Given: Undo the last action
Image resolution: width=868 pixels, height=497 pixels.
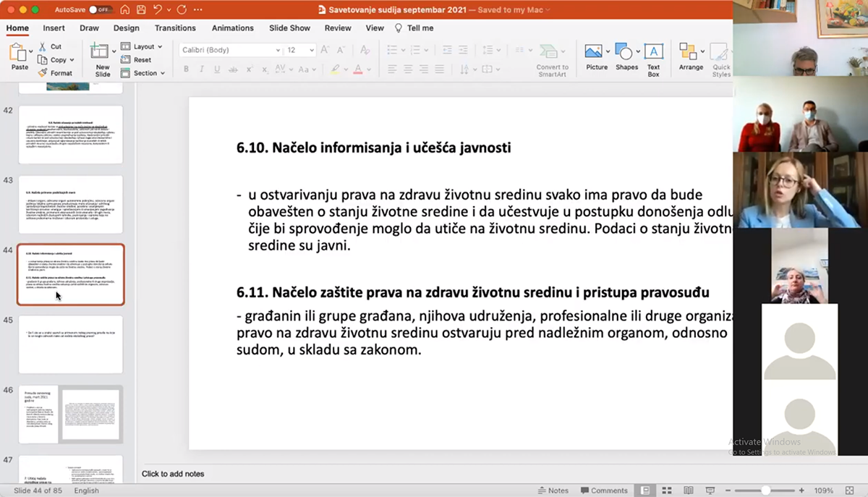Looking at the screenshot, I should pos(158,10).
